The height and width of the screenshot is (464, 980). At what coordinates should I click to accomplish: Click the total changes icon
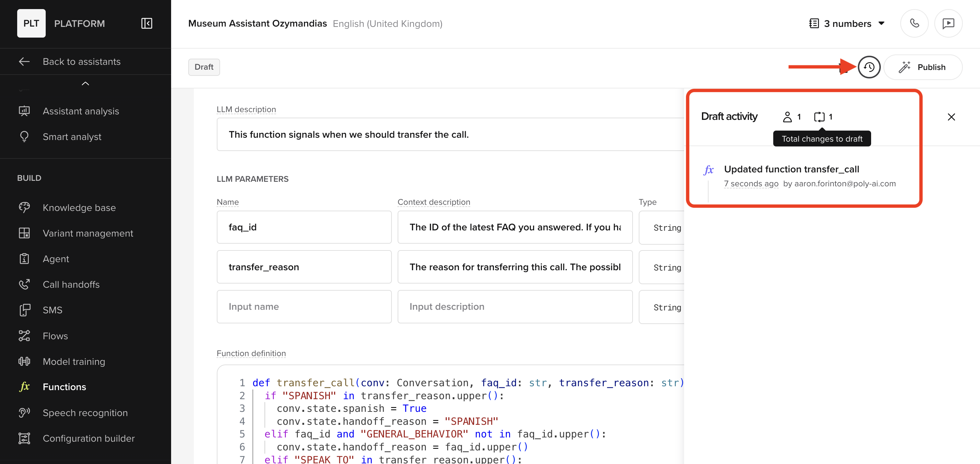click(x=819, y=117)
